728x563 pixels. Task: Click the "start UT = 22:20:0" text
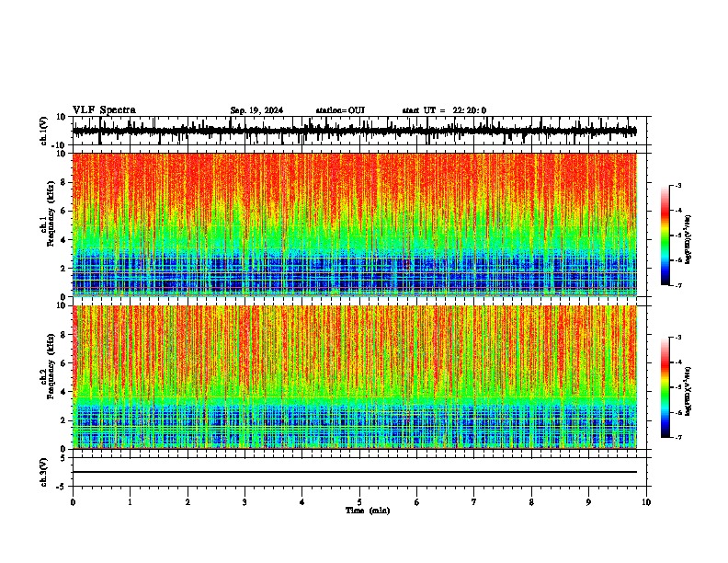pos(444,110)
